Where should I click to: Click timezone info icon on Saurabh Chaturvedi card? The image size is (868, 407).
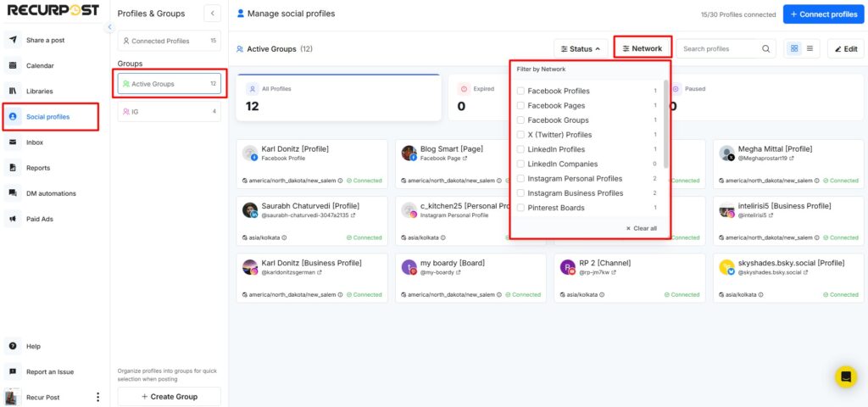click(x=284, y=237)
